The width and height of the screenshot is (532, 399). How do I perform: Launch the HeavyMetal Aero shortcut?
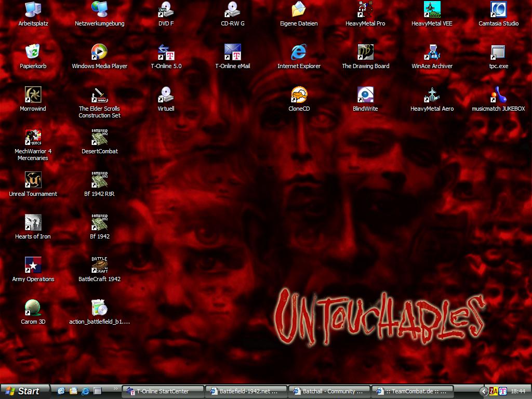click(x=432, y=99)
